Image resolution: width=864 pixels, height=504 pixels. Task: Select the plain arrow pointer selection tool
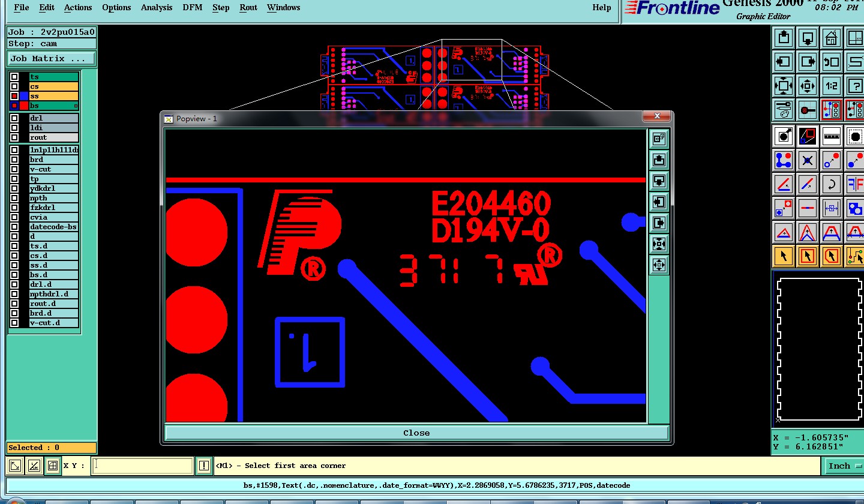click(784, 256)
